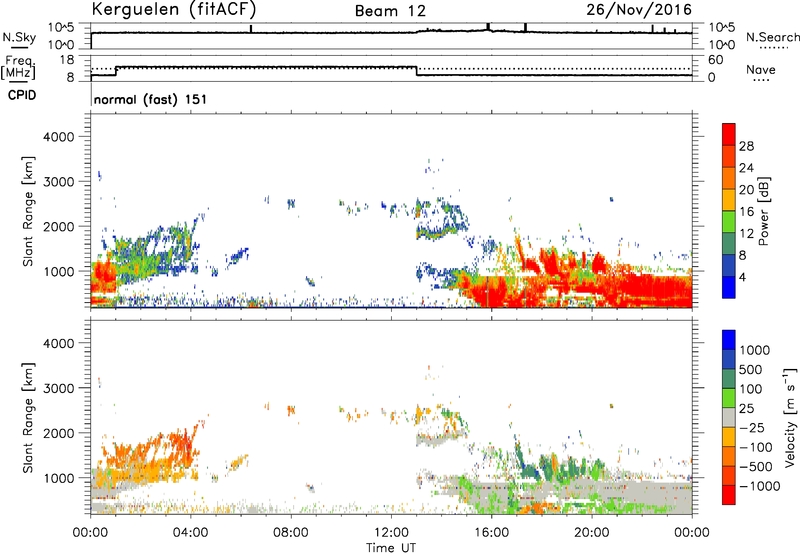
Task: Click the 'Time UT' axis label
Action: (391, 548)
